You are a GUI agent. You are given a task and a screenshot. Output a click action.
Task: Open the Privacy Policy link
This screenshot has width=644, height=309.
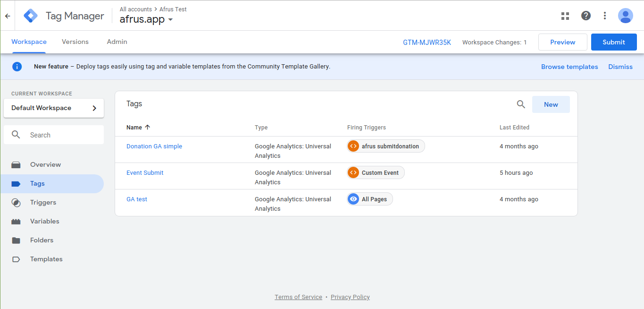click(350, 297)
